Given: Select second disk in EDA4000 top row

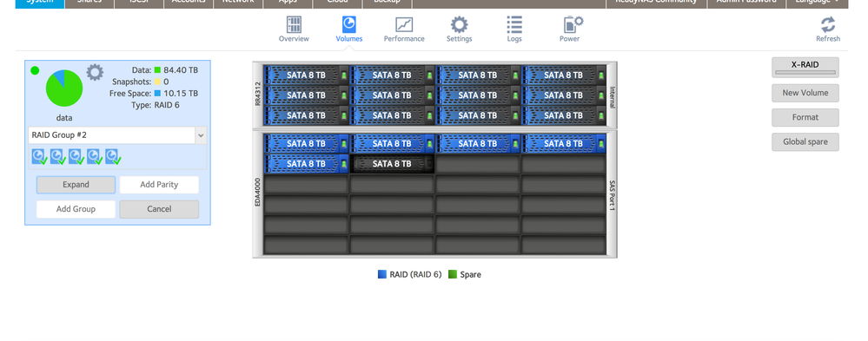Looking at the screenshot, I should tap(392, 144).
